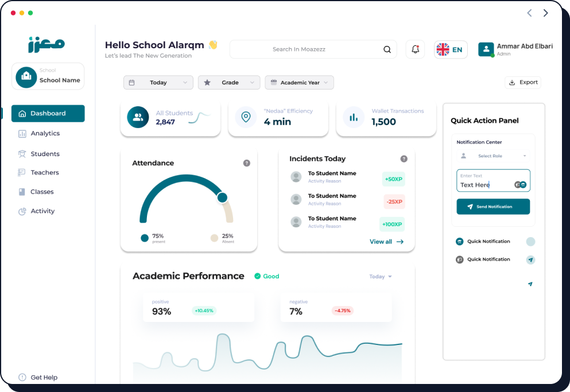Click the Attendance help question mark

247,163
